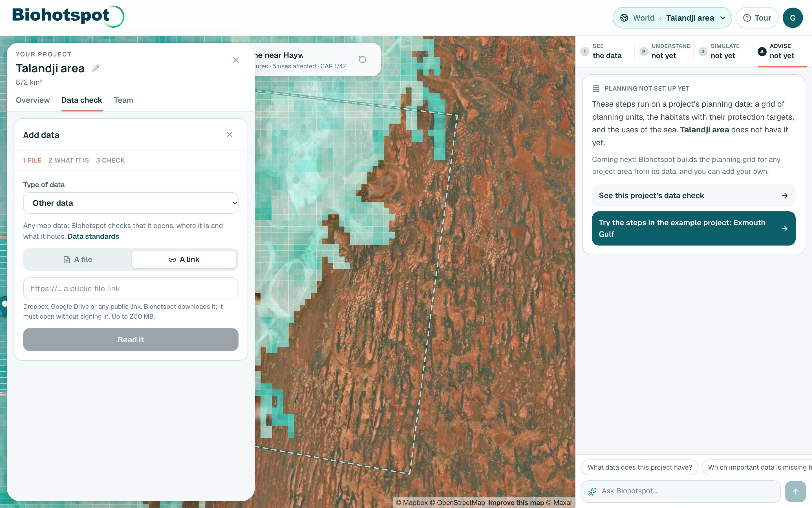Viewport: 812px width, 508px height.
Task: Expand the Talandji area project dropdown chevron
Action: pyautogui.click(x=723, y=18)
